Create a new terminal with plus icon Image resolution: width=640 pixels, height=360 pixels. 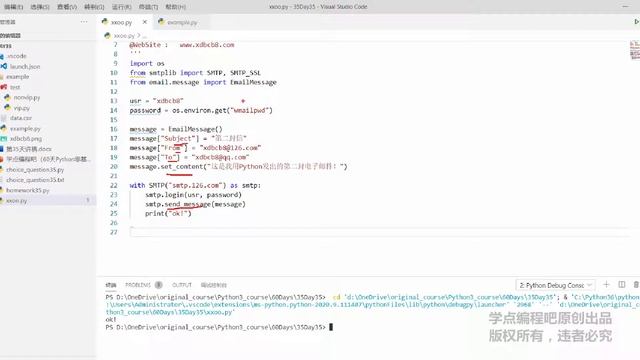(x=606, y=284)
